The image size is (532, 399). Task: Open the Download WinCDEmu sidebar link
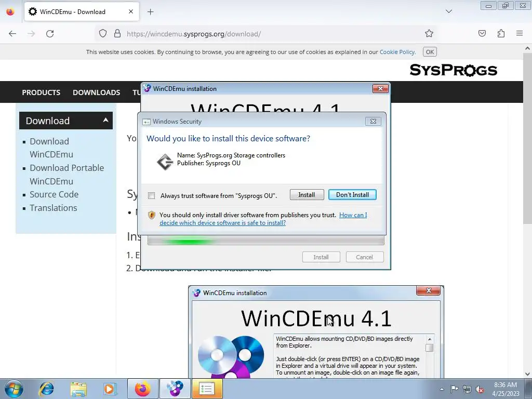[x=51, y=148]
